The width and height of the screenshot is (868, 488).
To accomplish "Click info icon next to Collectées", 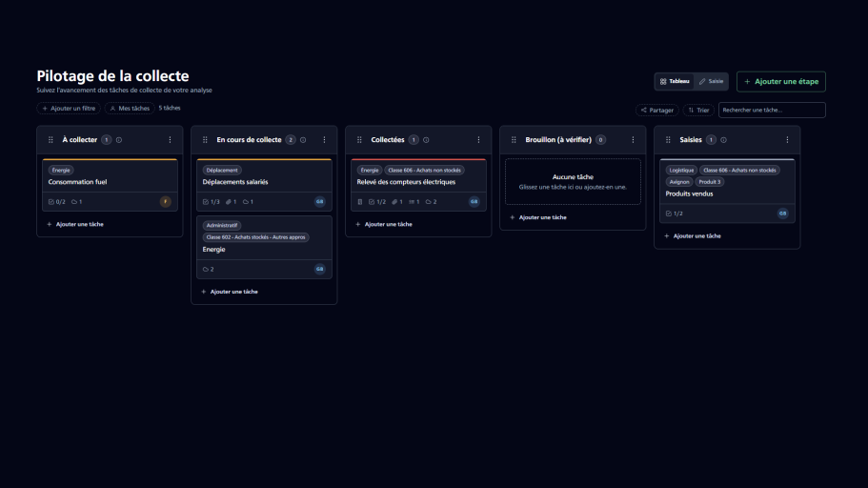I will point(426,140).
